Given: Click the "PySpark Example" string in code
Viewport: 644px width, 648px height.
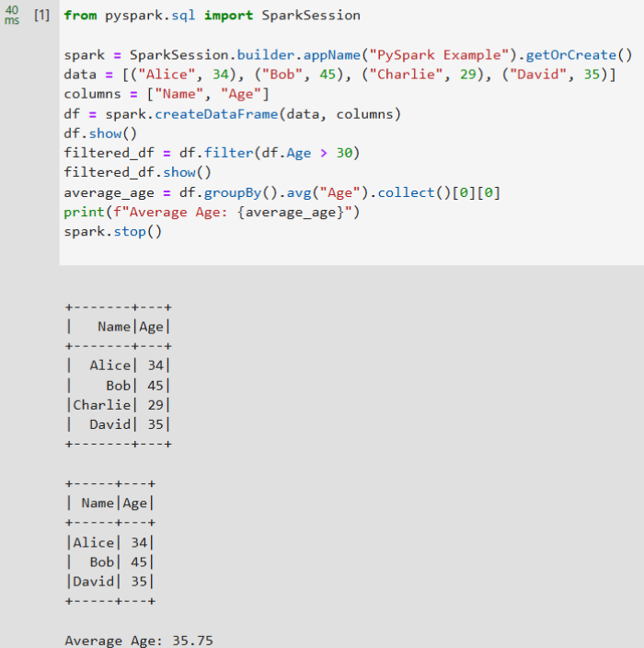Looking at the screenshot, I should (x=439, y=55).
